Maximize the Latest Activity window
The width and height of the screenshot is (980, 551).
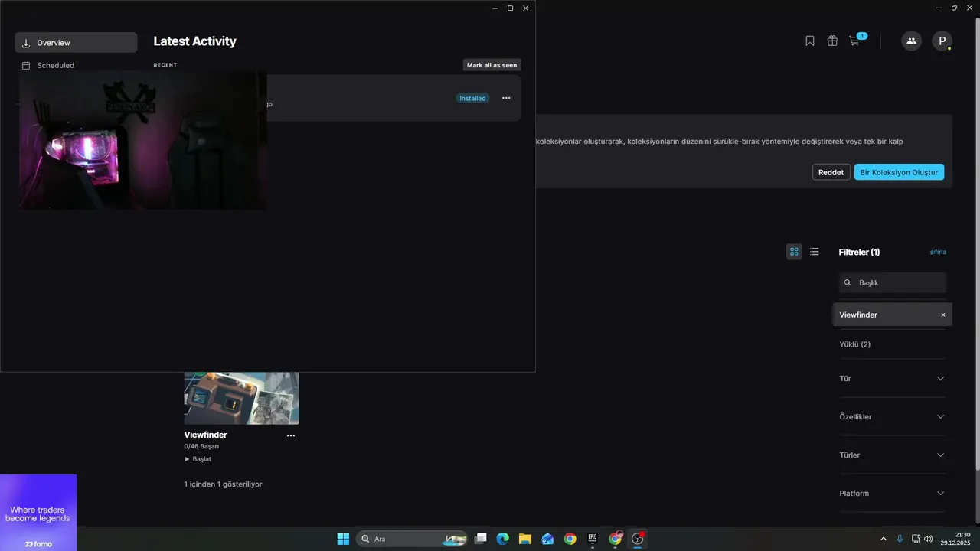click(511, 8)
